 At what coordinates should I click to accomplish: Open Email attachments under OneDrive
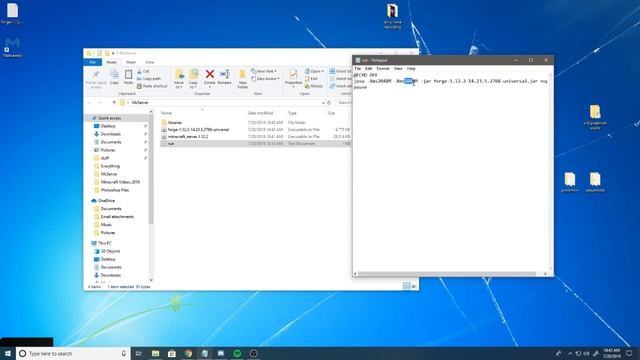click(117, 217)
